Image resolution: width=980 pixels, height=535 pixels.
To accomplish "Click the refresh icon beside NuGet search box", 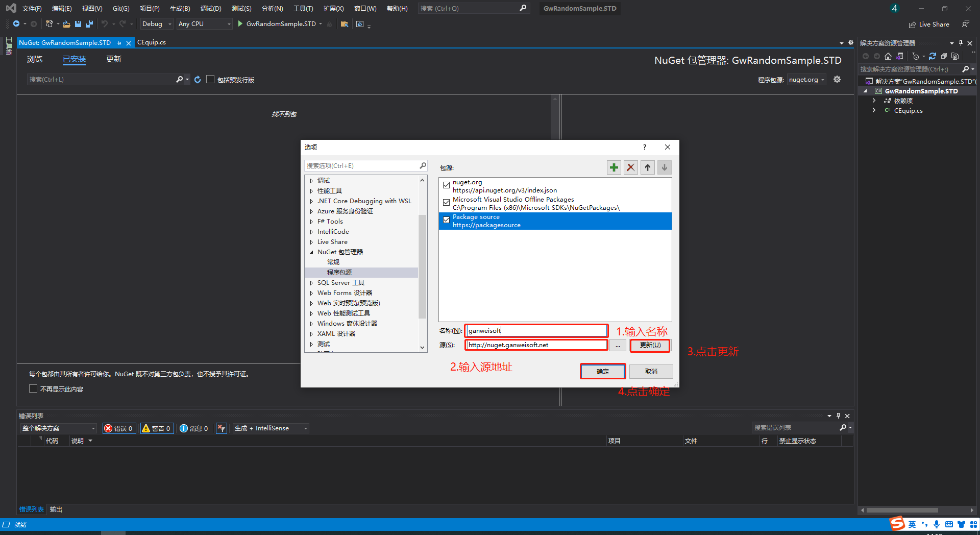I will point(198,80).
